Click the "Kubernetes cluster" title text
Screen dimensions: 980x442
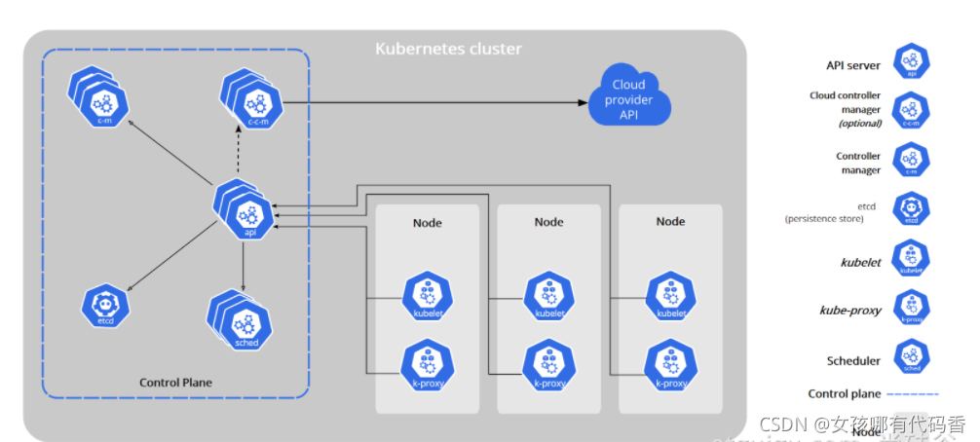tap(448, 49)
